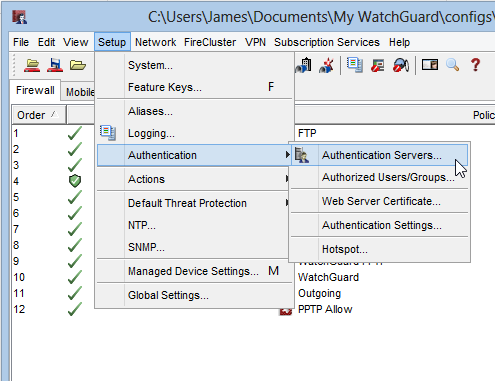The width and height of the screenshot is (495, 381).
Task: Click the Save to Firebox disk icon
Action: coord(55,65)
